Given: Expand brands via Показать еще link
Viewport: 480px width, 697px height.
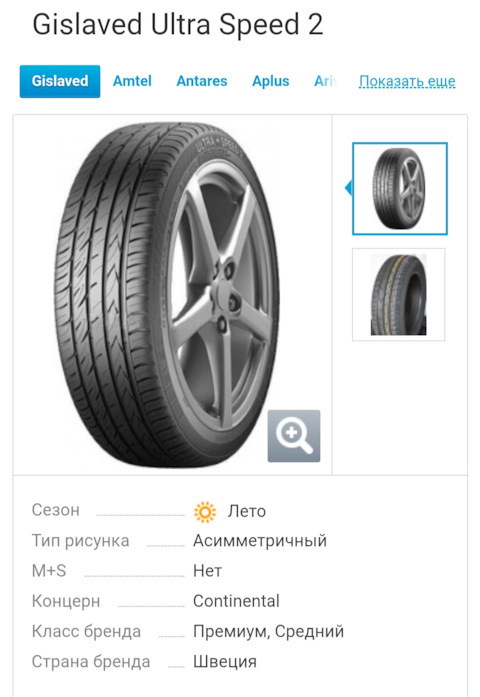Looking at the screenshot, I should [407, 81].
